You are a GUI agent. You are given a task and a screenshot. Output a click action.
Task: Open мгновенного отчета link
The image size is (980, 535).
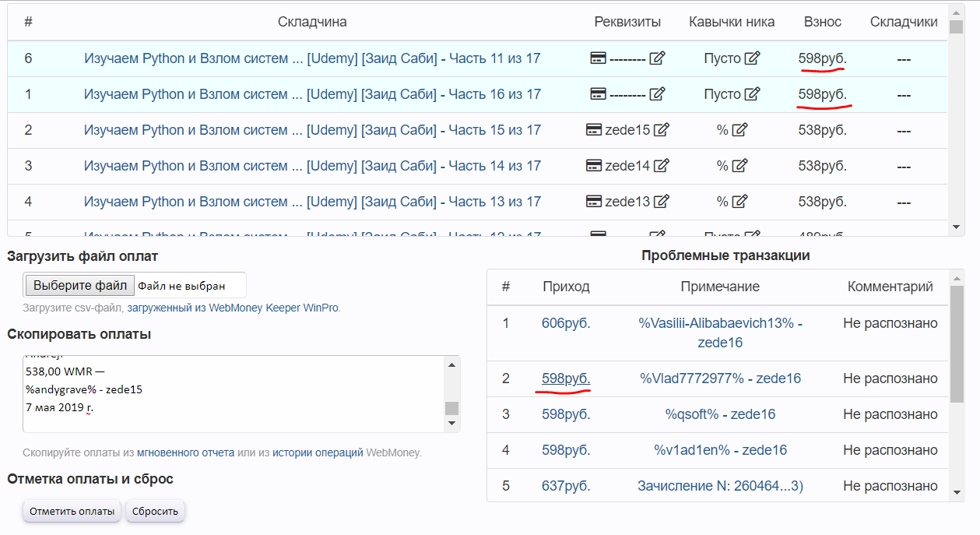(x=186, y=452)
